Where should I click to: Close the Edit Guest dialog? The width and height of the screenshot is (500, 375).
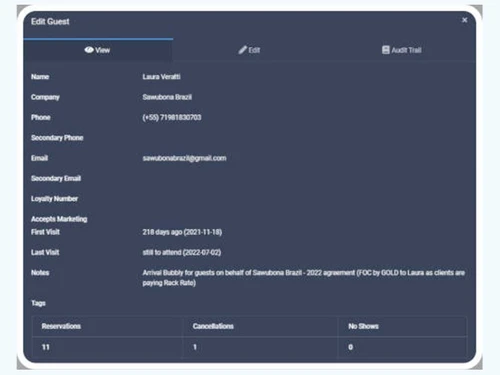coord(464,20)
